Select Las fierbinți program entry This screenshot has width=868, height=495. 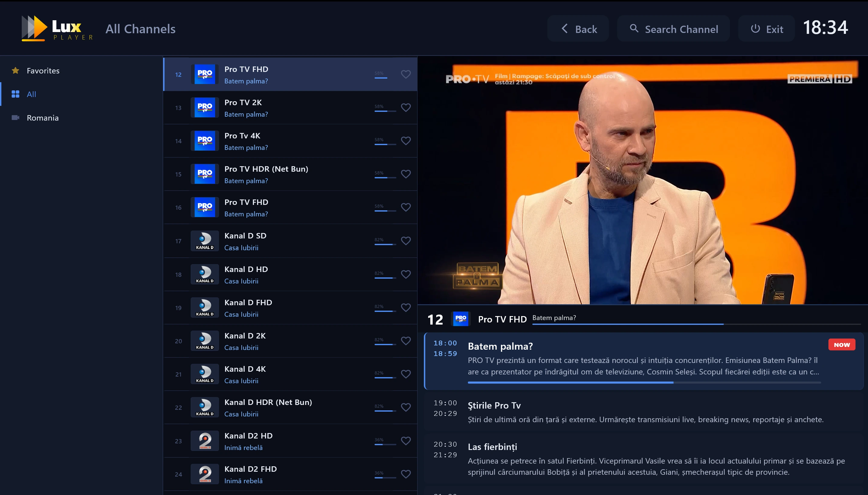point(644,459)
